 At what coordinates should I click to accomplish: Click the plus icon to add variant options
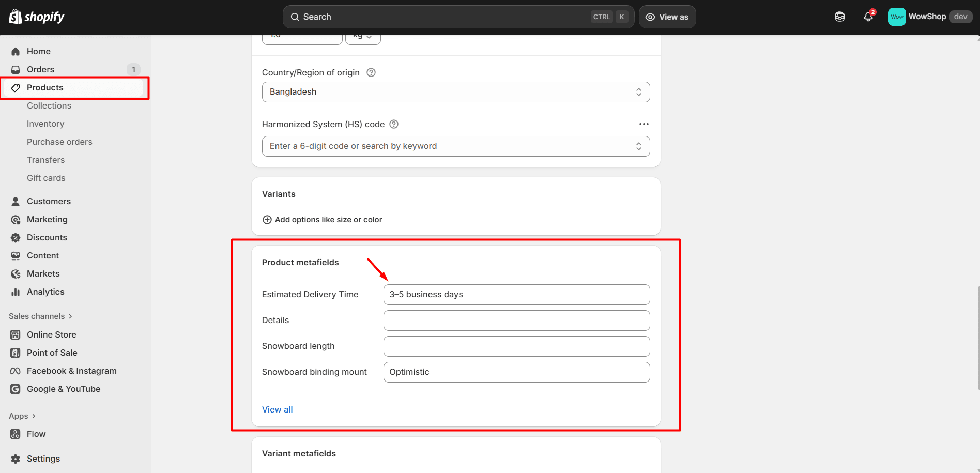point(267,220)
